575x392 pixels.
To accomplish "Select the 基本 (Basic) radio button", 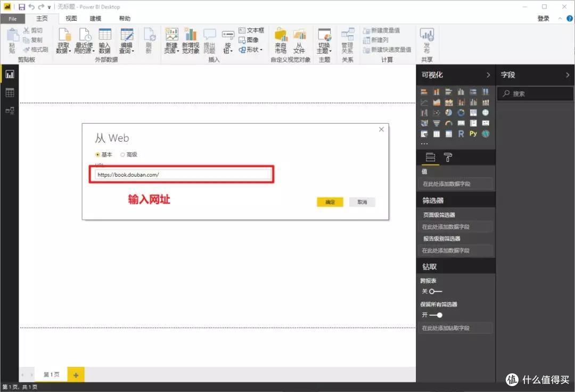I will pos(97,154).
